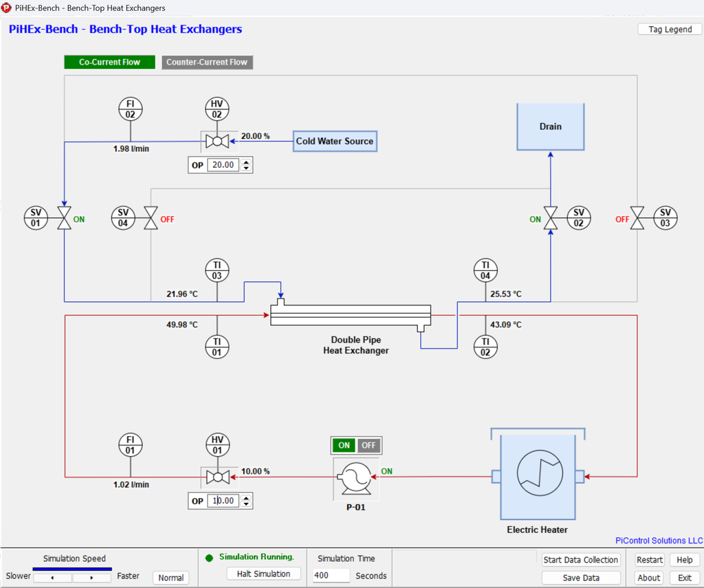Click the HV 01 hand valve bubble
Image resolution: width=704 pixels, height=588 pixels.
[x=217, y=445]
